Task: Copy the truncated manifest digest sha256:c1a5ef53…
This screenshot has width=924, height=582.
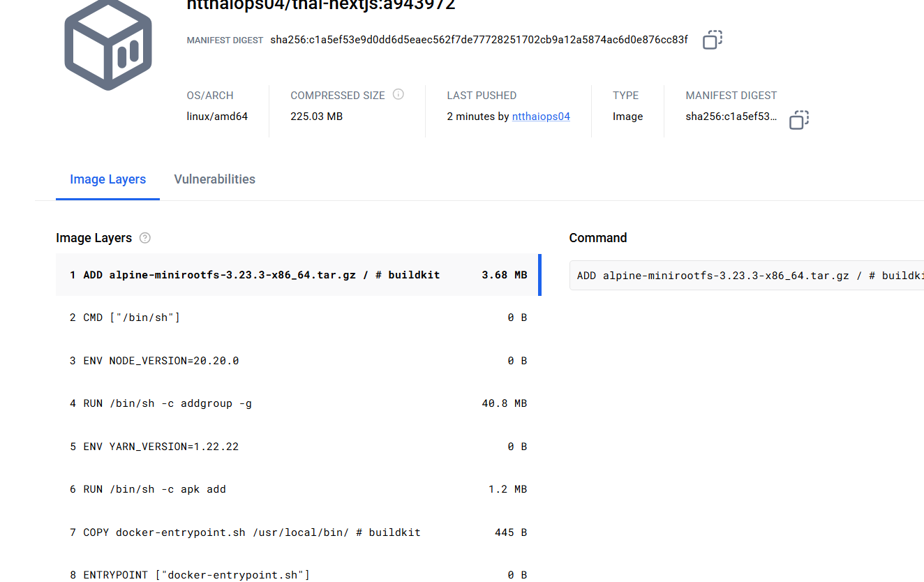Action: coord(798,120)
